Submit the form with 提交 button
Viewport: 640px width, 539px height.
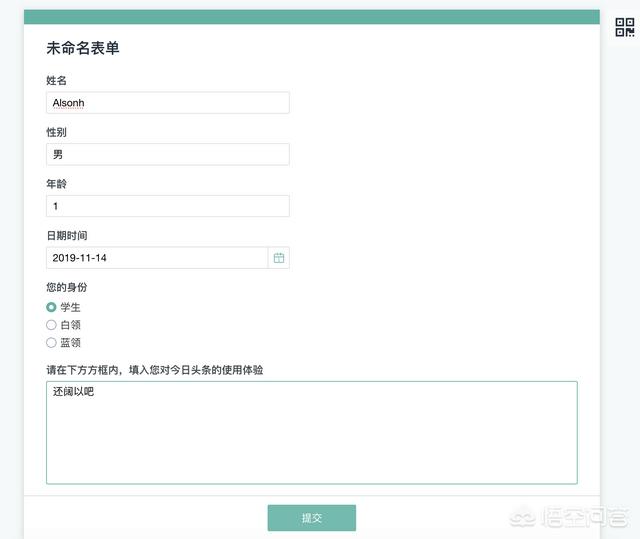pyautogui.click(x=312, y=518)
